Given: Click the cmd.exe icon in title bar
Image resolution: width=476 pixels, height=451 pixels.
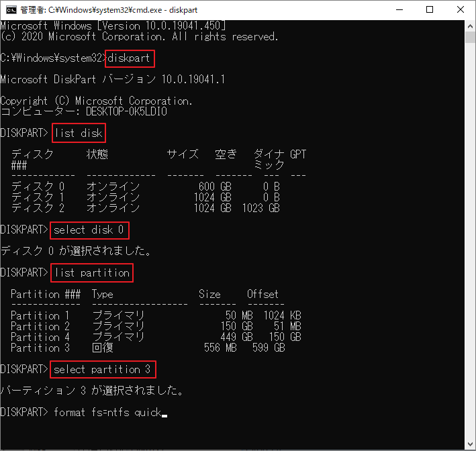Looking at the screenshot, I should 11,10.
